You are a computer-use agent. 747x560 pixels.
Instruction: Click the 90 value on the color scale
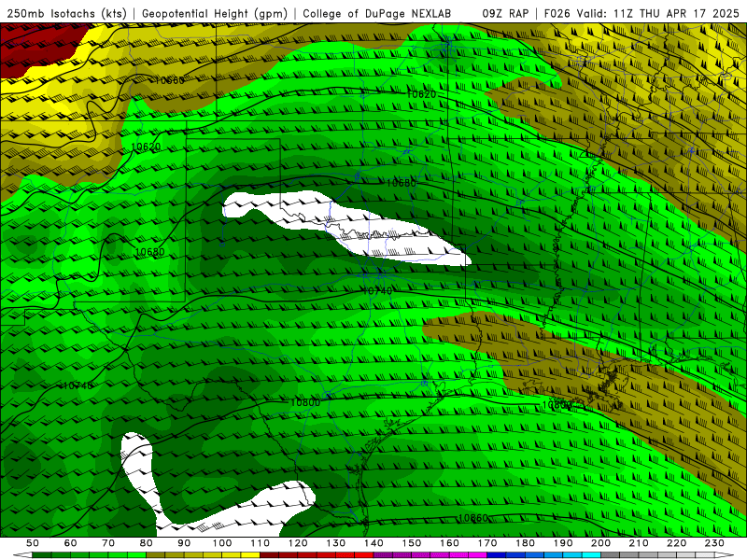pyautogui.click(x=184, y=543)
